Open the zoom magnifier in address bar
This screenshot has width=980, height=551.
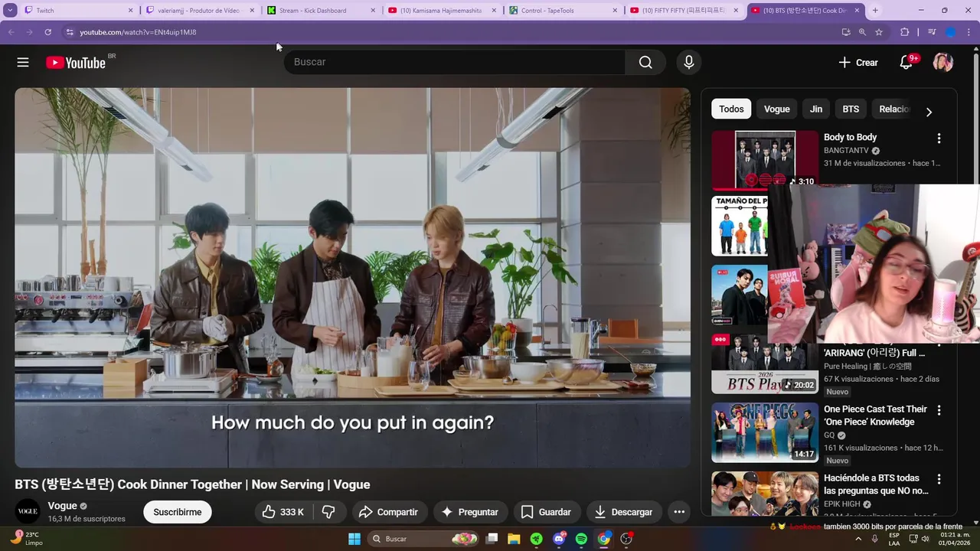[x=862, y=32]
